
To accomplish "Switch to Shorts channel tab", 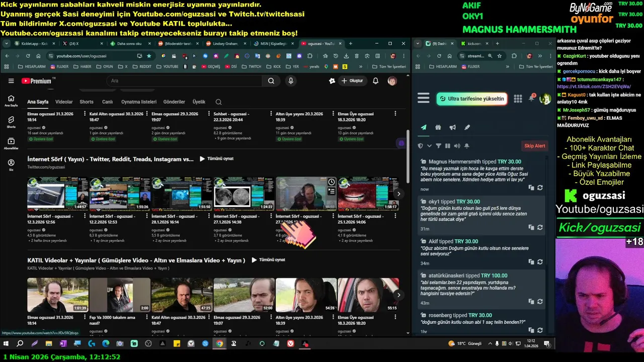I will pyautogui.click(x=87, y=102).
